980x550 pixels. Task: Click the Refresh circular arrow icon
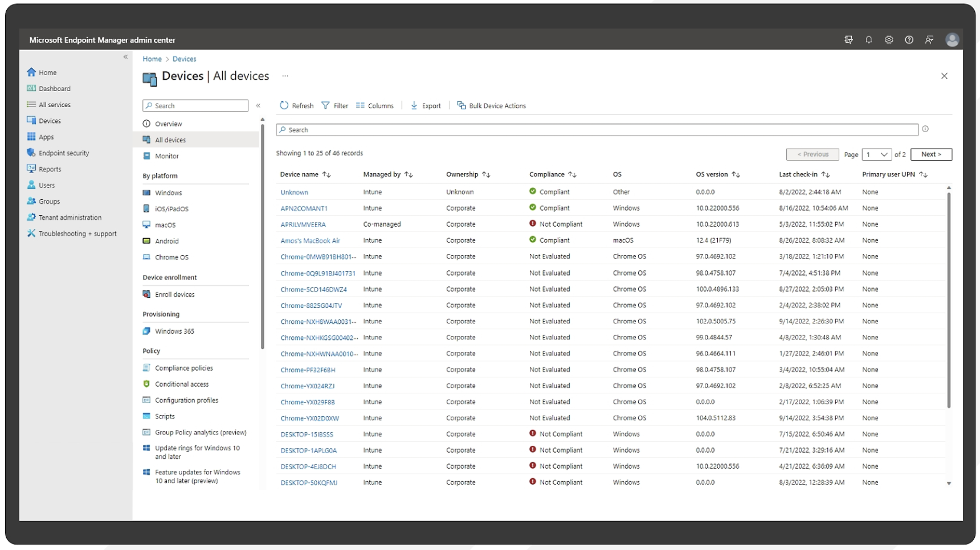284,105
